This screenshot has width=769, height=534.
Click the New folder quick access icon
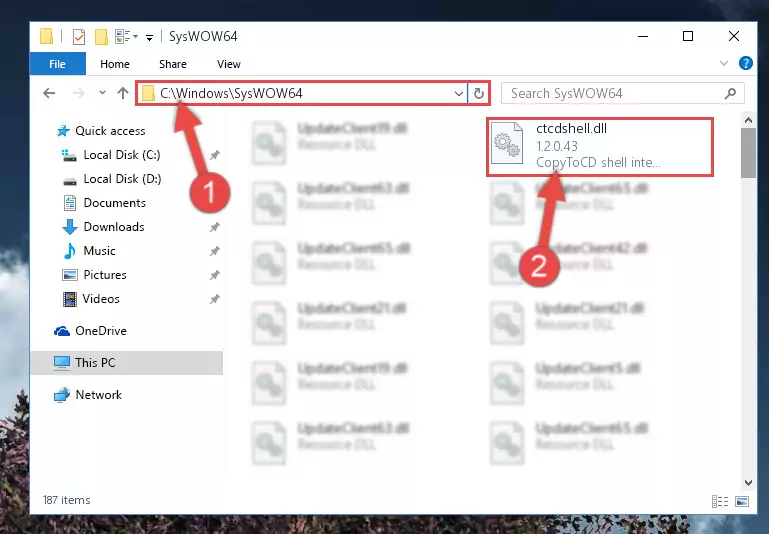pos(101,37)
